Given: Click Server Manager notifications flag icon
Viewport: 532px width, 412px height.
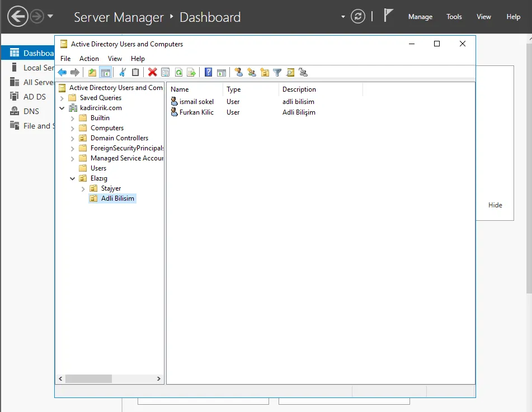Looking at the screenshot, I should (x=388, y=16).
